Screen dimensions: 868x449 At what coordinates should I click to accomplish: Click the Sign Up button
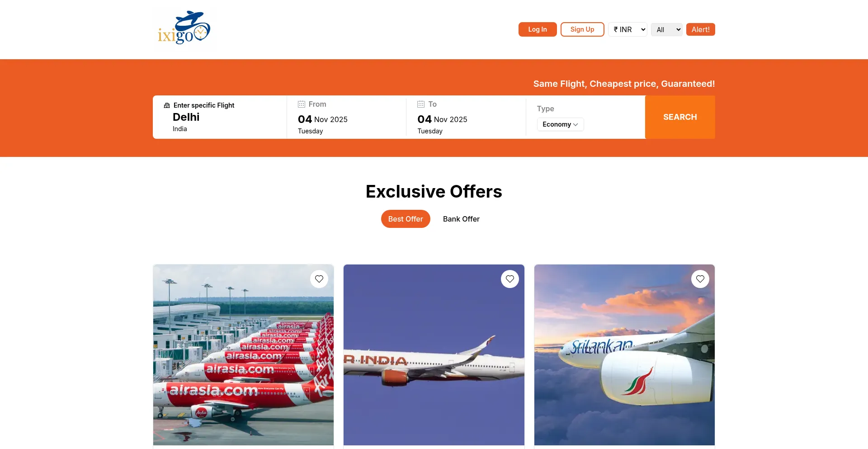pyautogui.click(x=582, y=29)
